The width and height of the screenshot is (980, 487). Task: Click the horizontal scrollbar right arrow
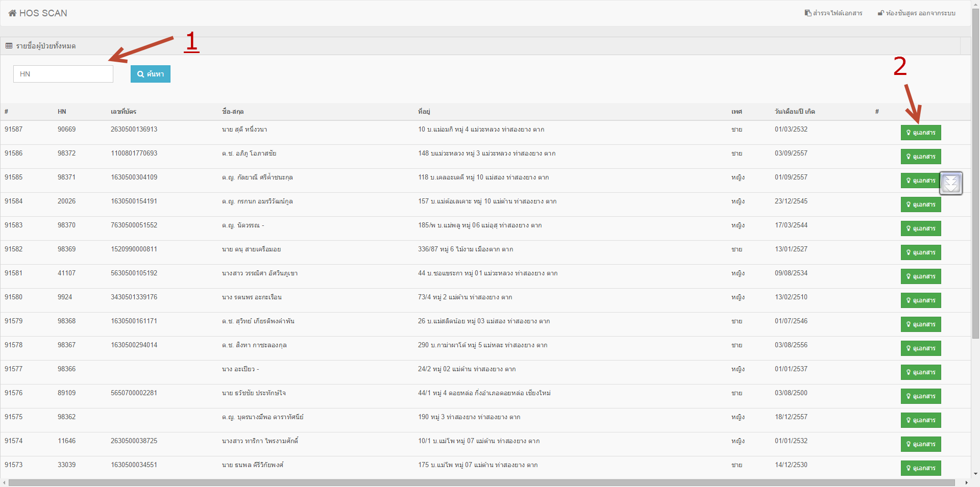[966, 482]
